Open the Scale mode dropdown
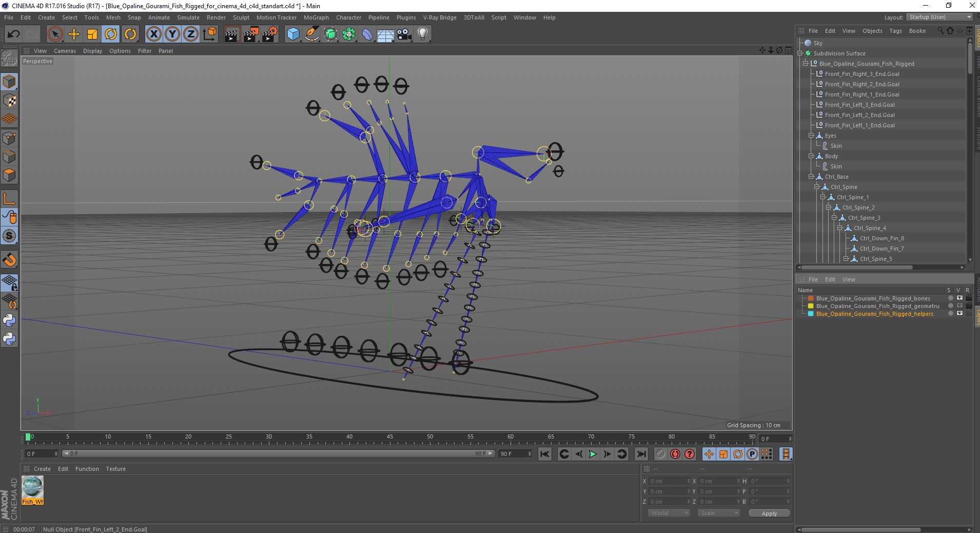 point(719,513)
